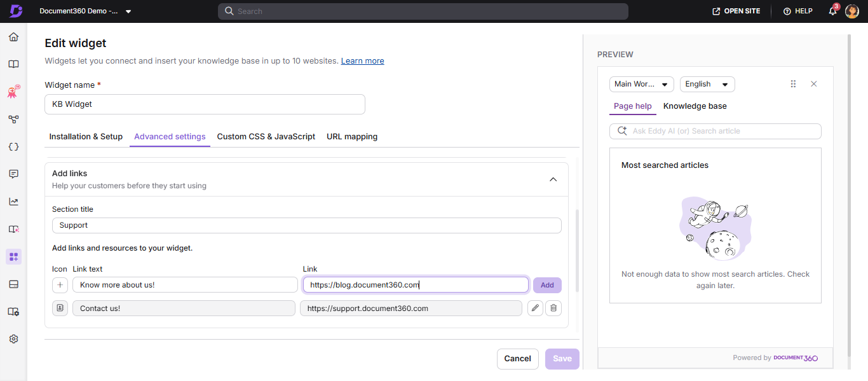Switch to Custom CSS & JavaScript tab

click(x=266, y=137)
